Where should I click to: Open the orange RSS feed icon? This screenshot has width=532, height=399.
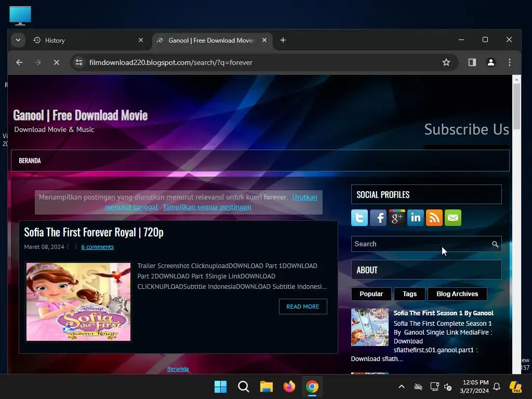click(x=434, y=218)
